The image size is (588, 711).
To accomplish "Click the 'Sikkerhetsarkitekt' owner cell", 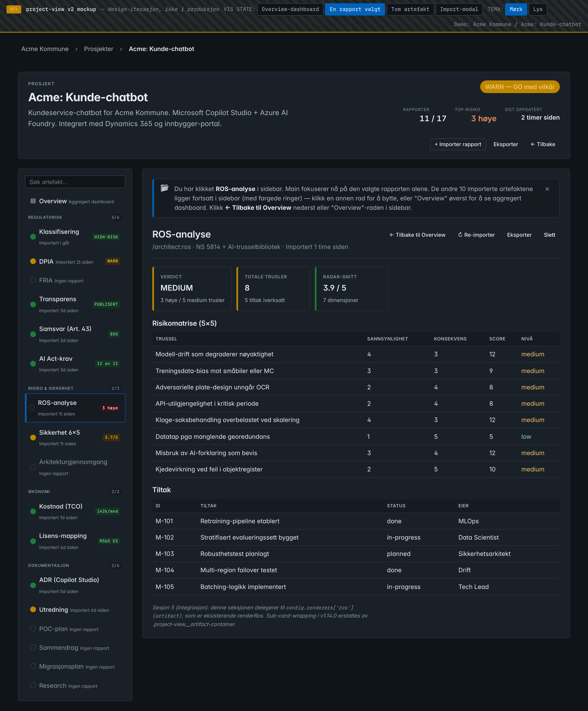I will [x=484, y=554].
